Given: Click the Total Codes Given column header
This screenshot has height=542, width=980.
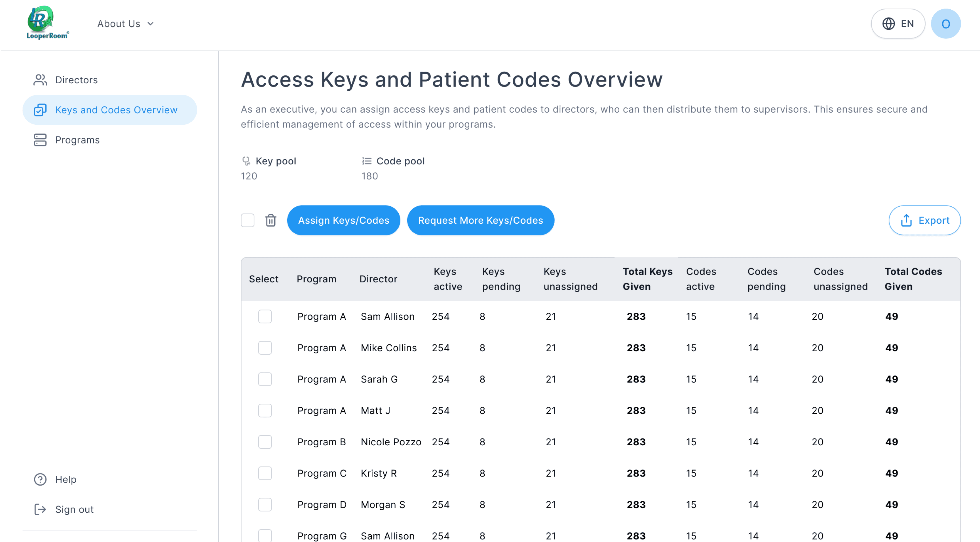Looking at the screenshot, I should click(x=913, y=279).
